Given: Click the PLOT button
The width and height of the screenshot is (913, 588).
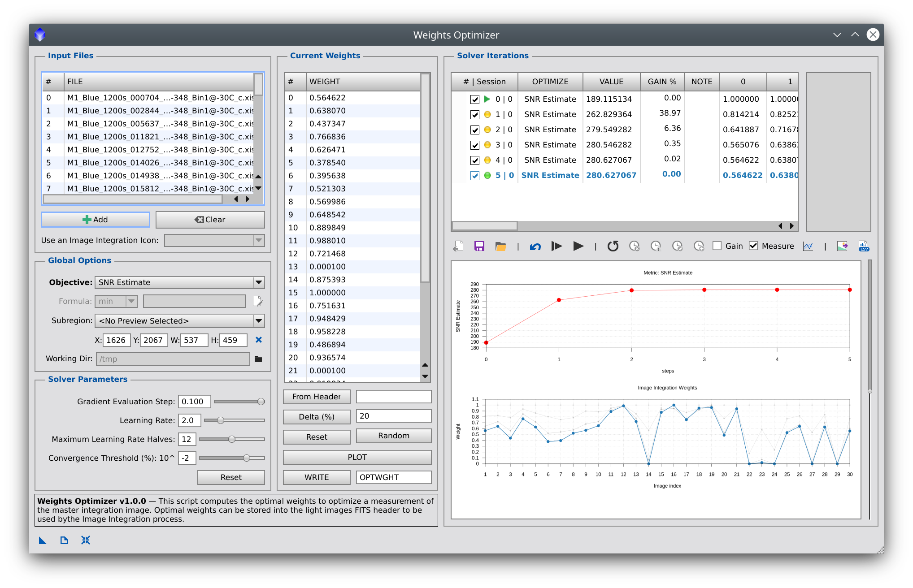Looking at the screenshot, I should [x=357, y=457].
